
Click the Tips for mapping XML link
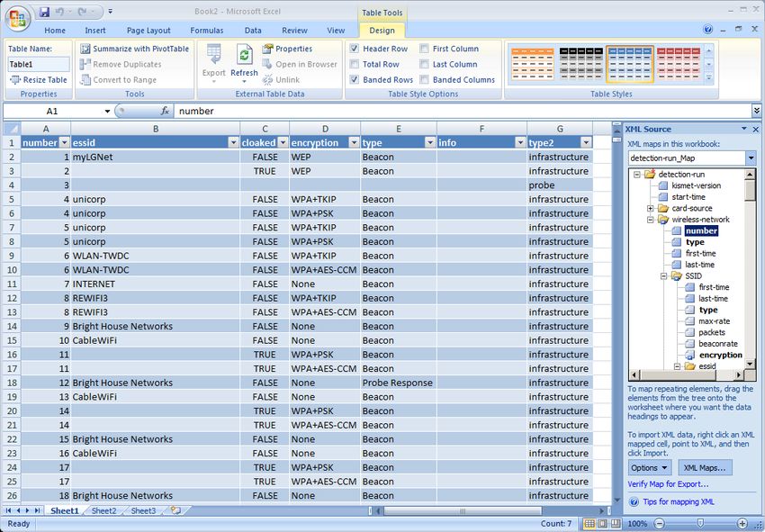coord(679,501)
